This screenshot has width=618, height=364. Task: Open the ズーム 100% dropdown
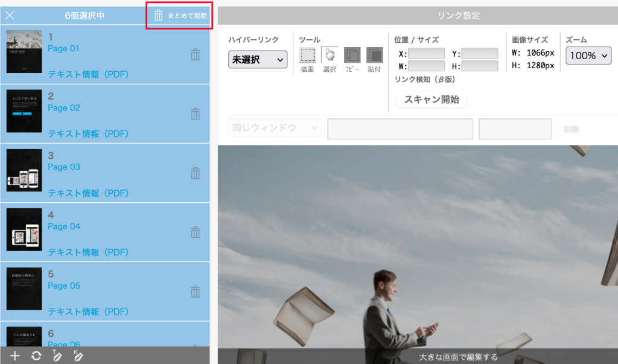pos(588,56)
